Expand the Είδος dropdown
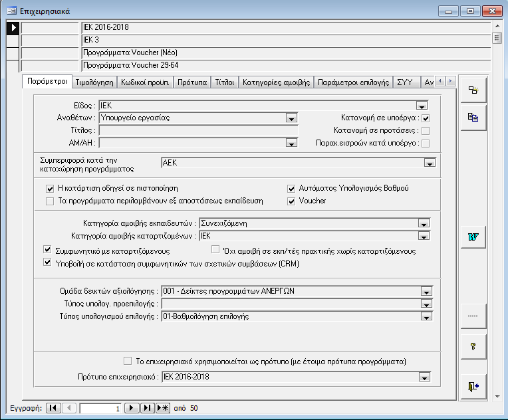This screenshot has width=508, height=420. point(421,106)
